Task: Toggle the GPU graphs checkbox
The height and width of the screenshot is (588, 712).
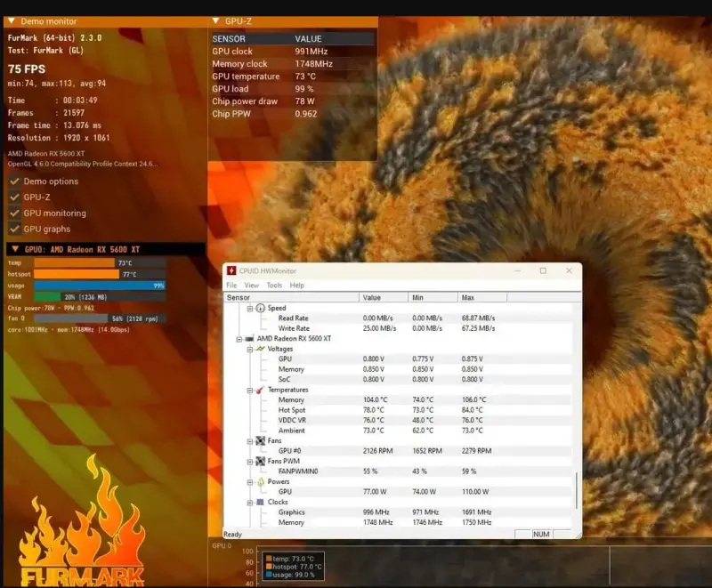Action: (x=14, y=230)
